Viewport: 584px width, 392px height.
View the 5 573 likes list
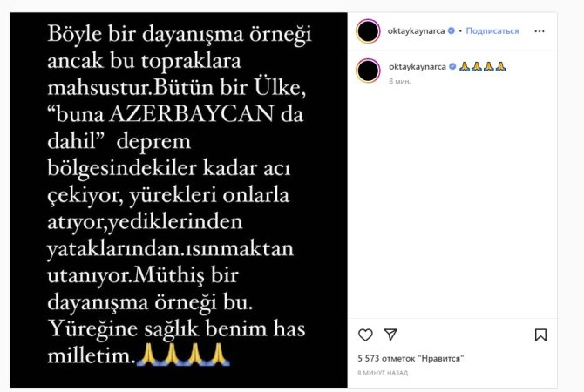coord(411,358)
